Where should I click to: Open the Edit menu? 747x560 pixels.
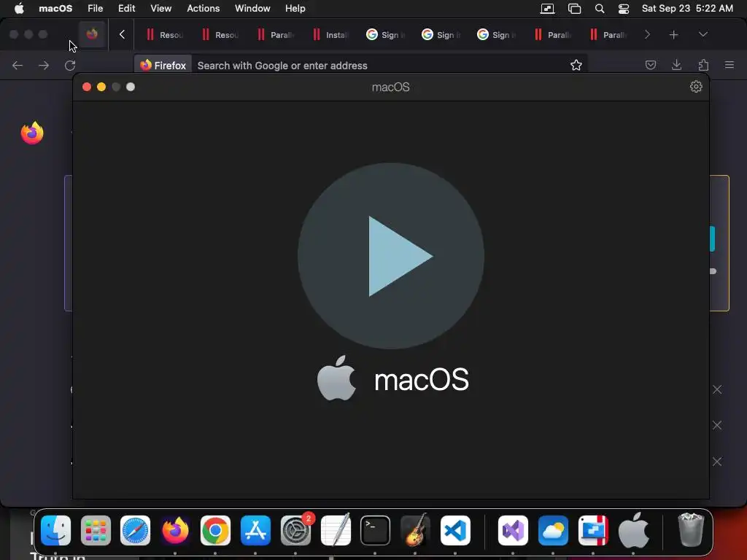coord(126,8)
